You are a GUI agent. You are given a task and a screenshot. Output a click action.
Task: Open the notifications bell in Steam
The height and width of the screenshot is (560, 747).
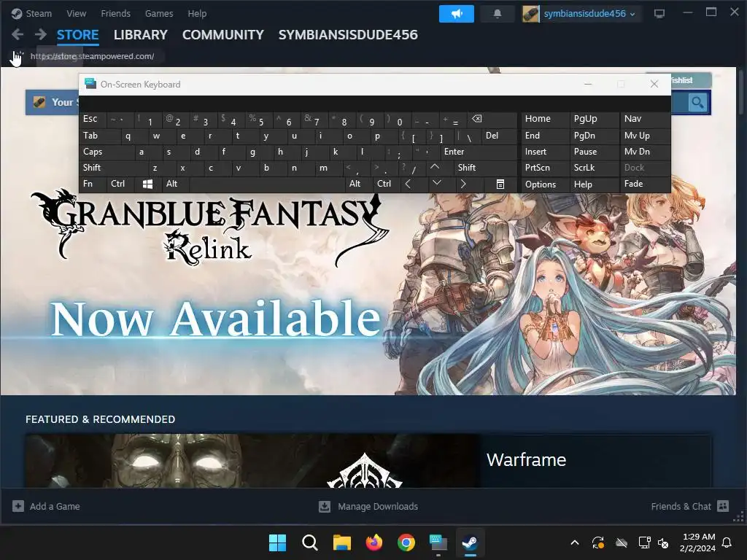click(497, 14)
